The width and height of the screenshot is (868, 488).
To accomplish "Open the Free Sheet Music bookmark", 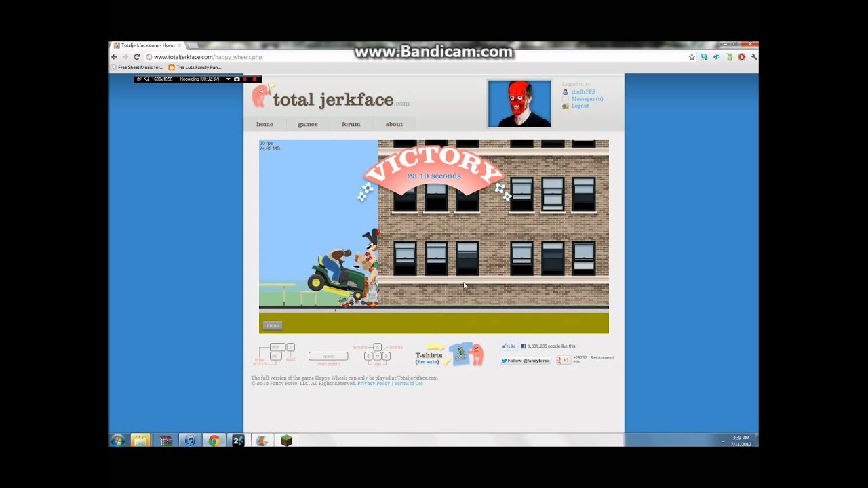I will pyautogui.click(x=138, y=68).
